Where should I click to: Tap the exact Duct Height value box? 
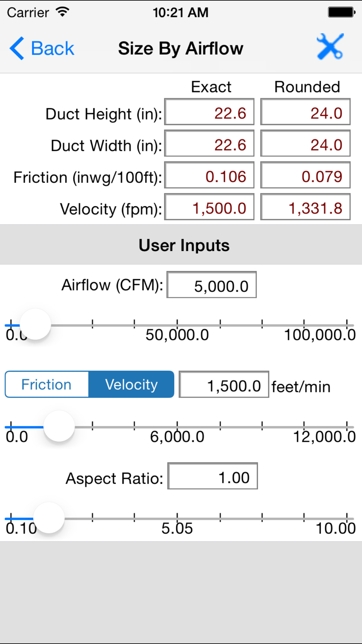pyautogui.click(x=209, y=112)
